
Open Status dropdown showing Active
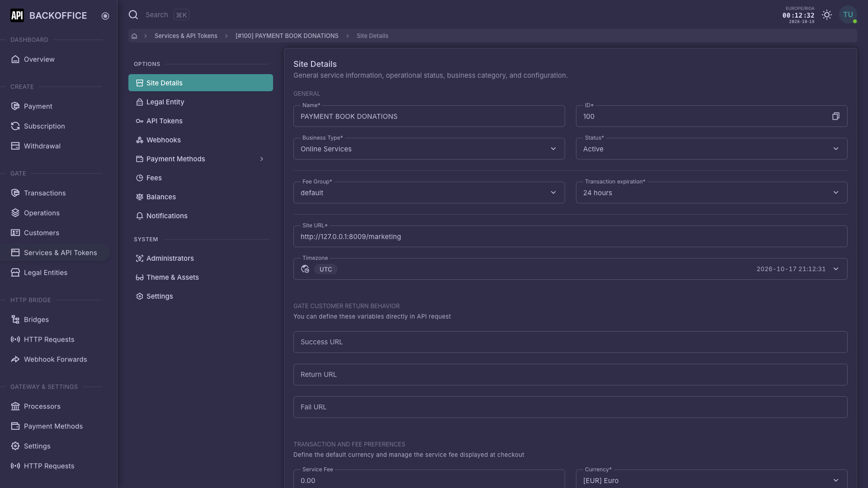[x=712, y=149]
